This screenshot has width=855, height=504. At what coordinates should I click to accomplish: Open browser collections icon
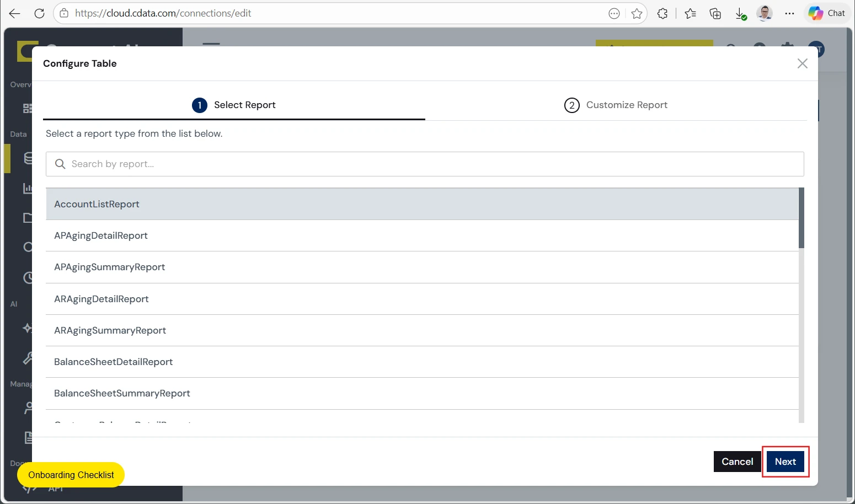pyautogui.click(x=715, y=14)
